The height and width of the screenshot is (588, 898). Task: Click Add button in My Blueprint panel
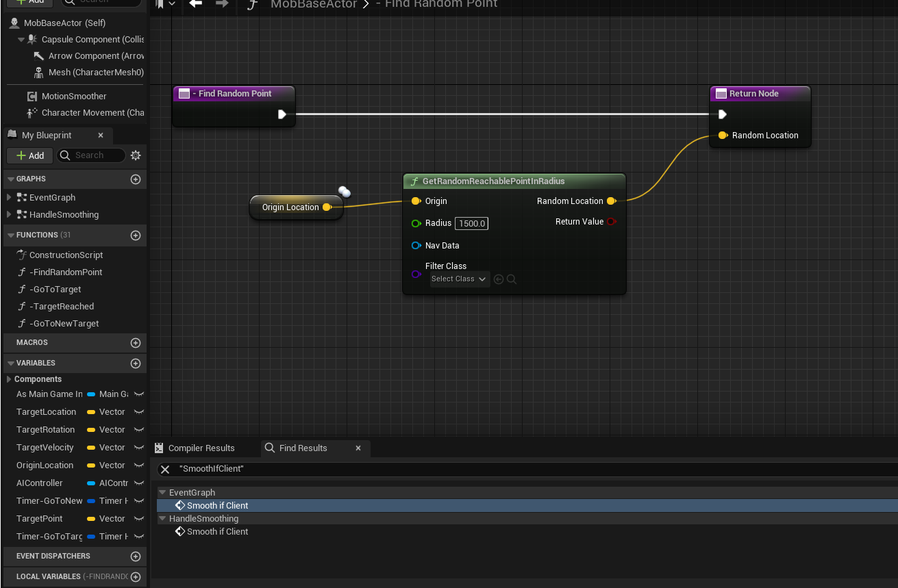[x=30, y=155]
